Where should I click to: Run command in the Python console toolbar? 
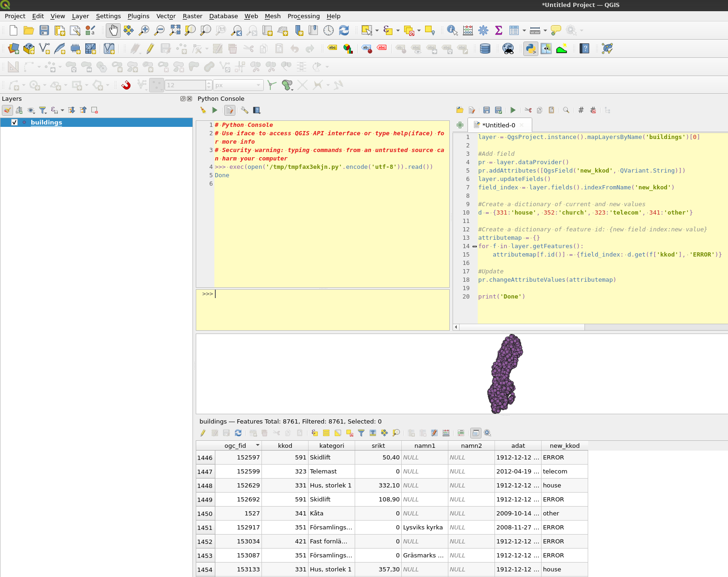click(x=215, y=110)
